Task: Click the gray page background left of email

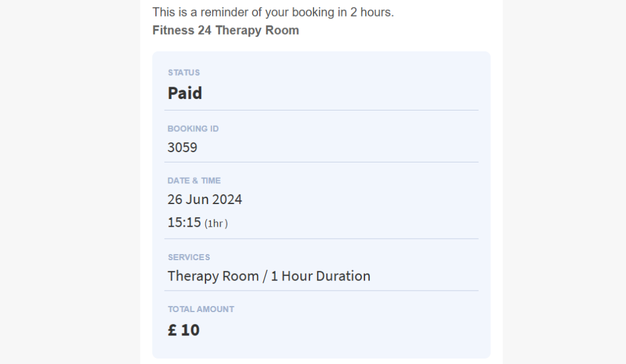Action: pos(67,183)
